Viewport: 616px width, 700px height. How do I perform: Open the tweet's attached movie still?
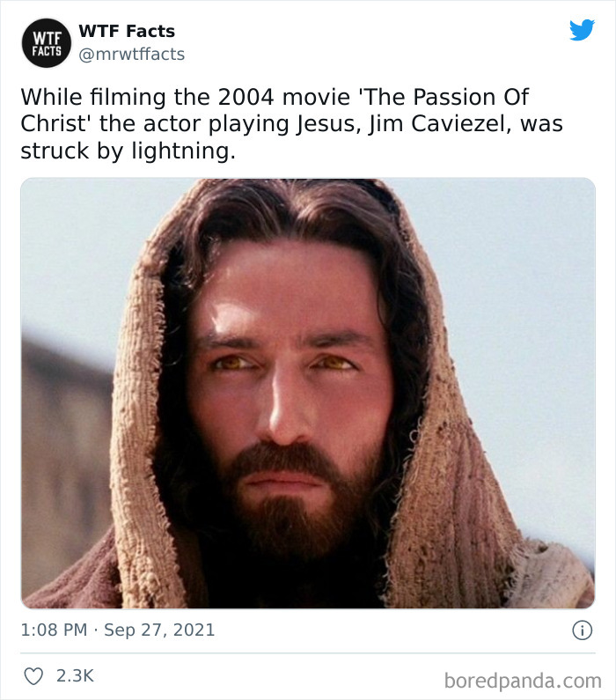(x=308, y=393)
